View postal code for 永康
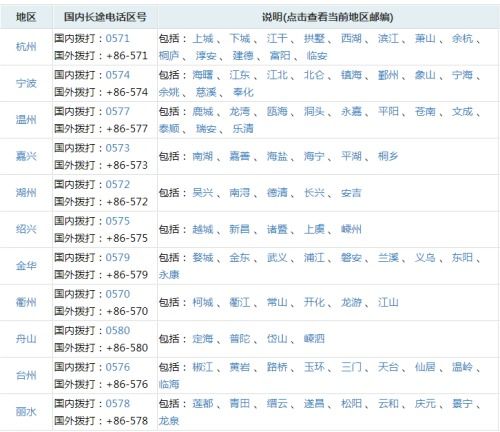Viewport: 500px width, 432px height. click(169, 275)
